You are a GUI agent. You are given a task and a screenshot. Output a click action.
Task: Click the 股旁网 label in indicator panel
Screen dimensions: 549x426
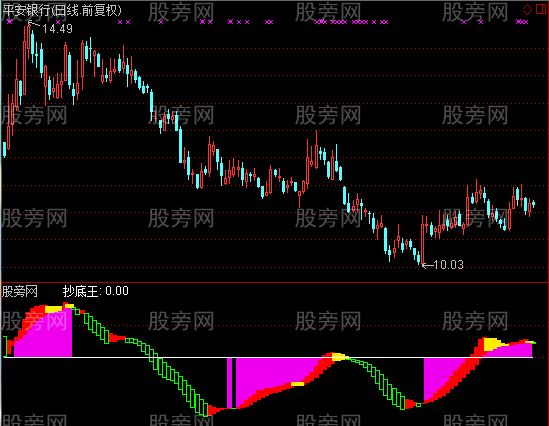[x=20, y=291]
